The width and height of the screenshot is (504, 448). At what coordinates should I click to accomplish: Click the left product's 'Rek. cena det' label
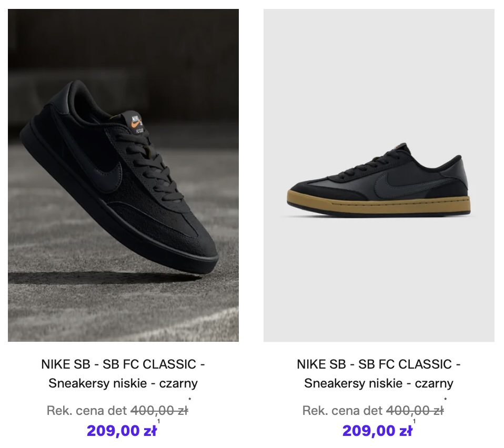tap(87, 411)
